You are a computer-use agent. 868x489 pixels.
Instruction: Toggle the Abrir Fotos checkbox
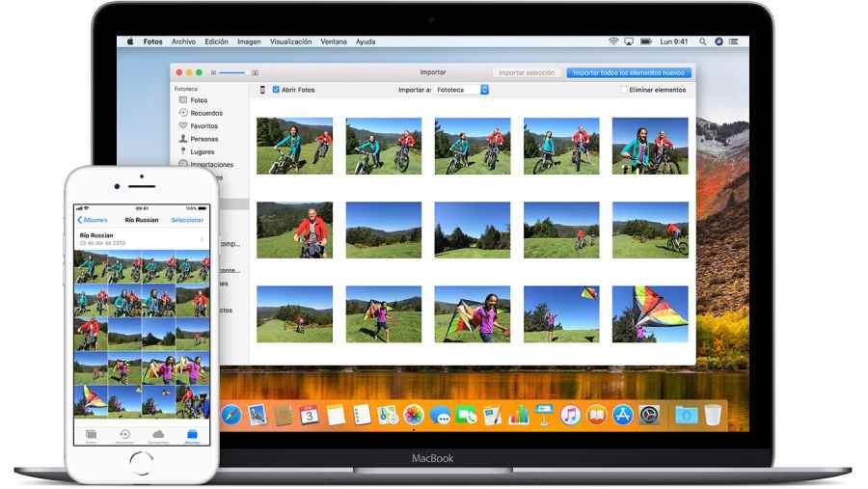click(276, 89)
